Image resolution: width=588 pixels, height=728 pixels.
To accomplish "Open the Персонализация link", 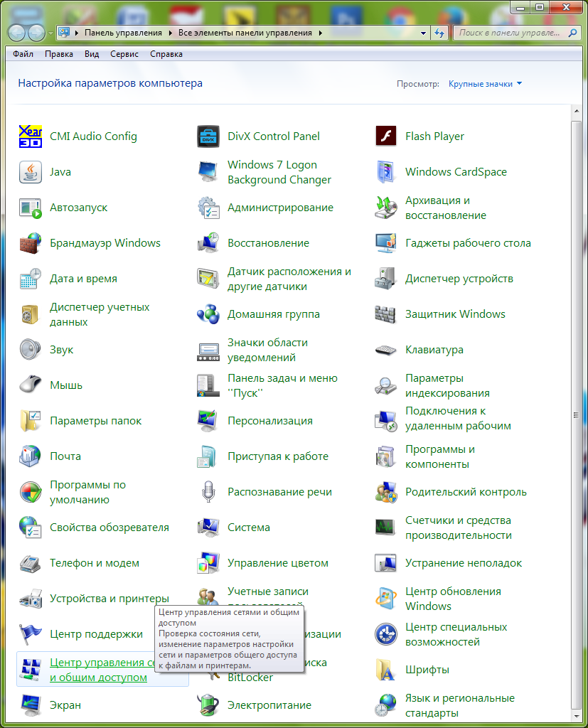I will pyautogui.click(x=270, y=421).
